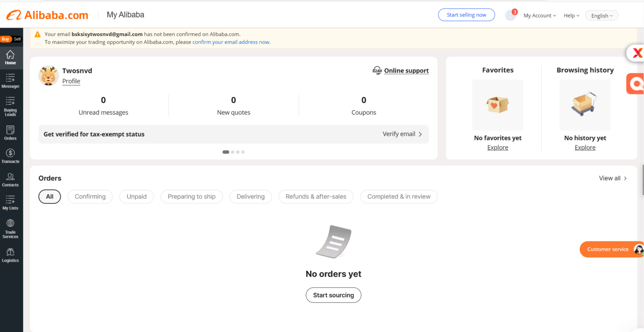Open the English language selector
Image resolution: width=644 pixels, height=332 pixels.
(601, 15)
